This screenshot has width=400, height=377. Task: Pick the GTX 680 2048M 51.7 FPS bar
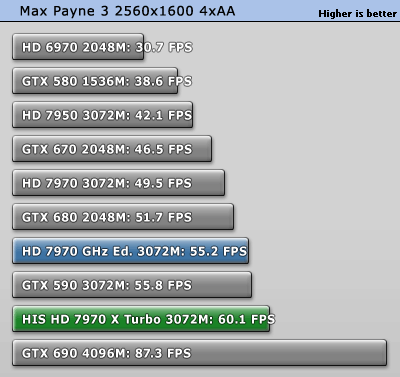point(123,217)
